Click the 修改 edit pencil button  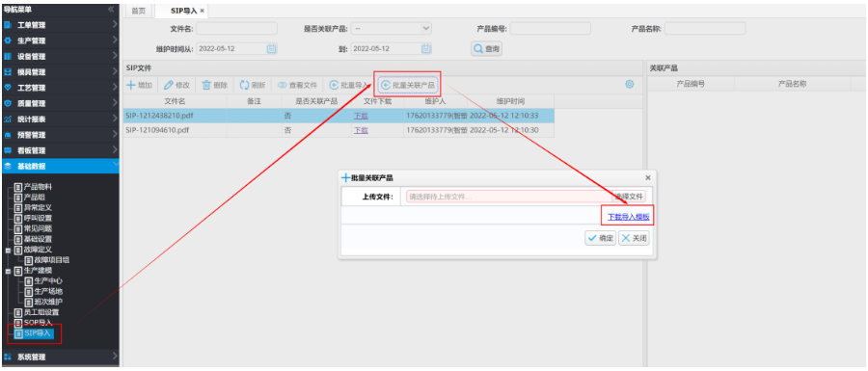coord(177,85)
